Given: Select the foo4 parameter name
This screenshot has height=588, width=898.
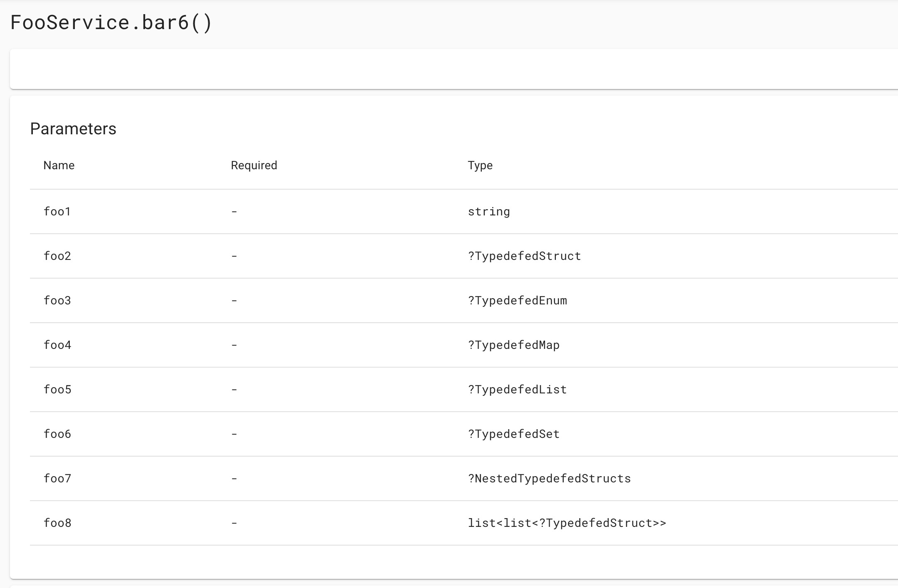Looking at the screenshot, I should tap(57, 345).
